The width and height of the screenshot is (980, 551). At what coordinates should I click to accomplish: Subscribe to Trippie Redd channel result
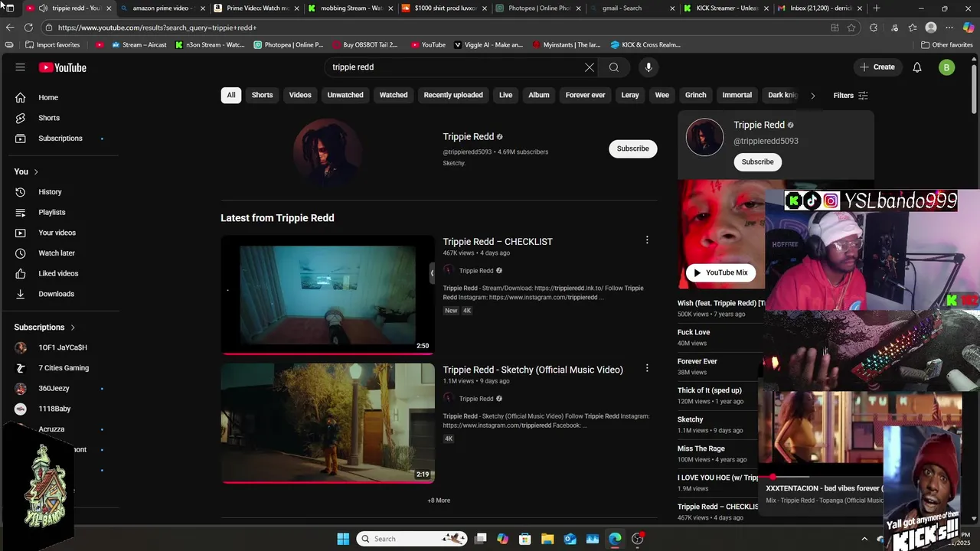tap(633, 148)
